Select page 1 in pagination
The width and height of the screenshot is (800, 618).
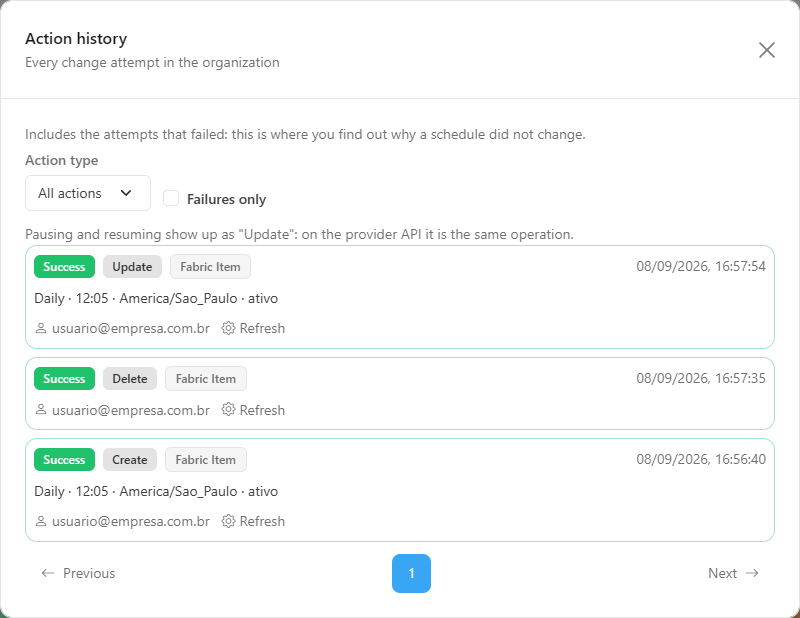[x=411, y=574]
